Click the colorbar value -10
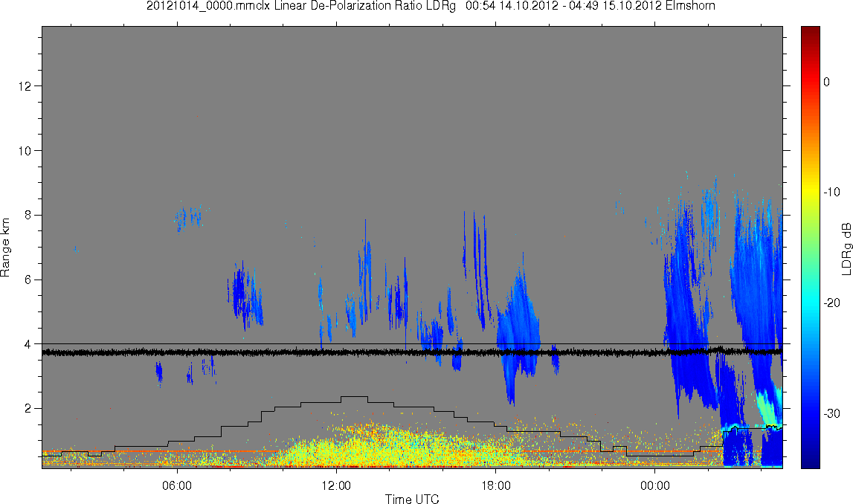Screen dimensions: 853x504 pos(831,192)
